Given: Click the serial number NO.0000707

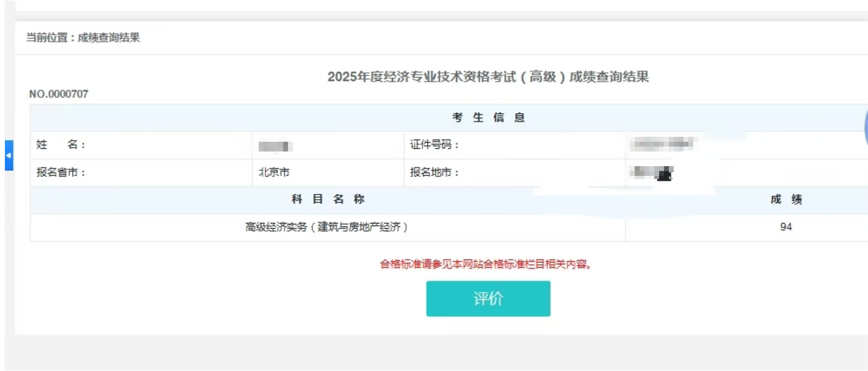Looking at the screenshot, I should point(59,94).
